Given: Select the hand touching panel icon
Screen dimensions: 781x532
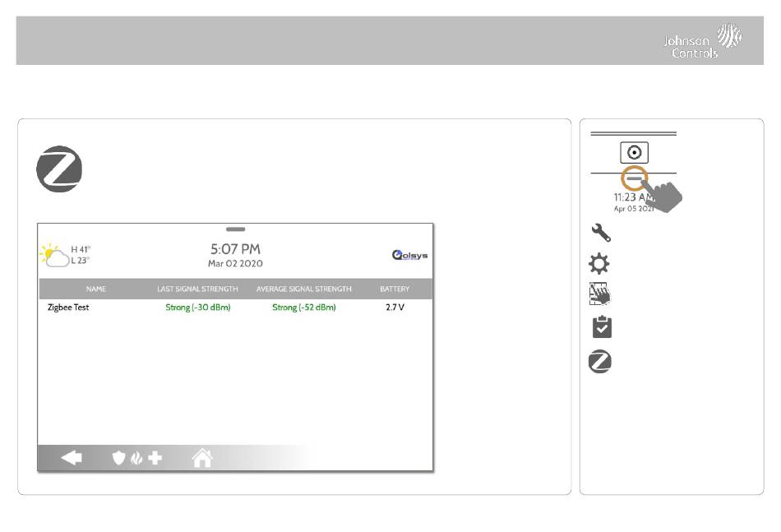Looking at the screenshot, I should [599, 294].
